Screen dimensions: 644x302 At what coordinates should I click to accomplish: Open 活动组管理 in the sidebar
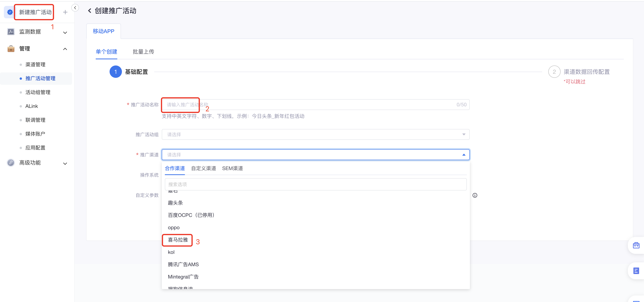[38, 92]
